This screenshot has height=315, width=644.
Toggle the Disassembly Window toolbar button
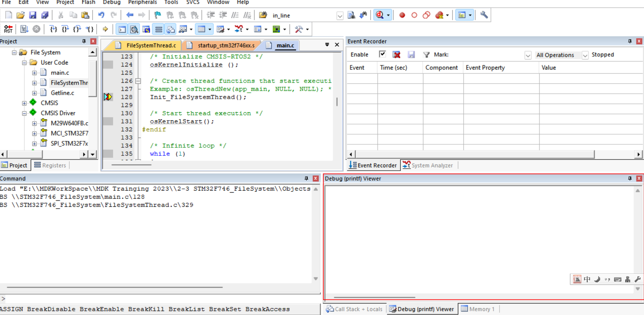[134, 29]
